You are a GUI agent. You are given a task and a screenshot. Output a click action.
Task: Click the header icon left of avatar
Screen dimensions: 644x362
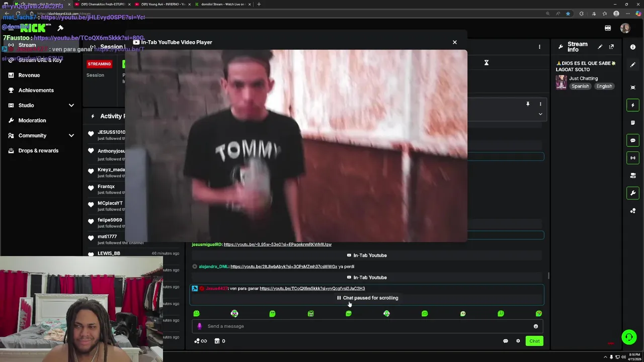[608, 28]
